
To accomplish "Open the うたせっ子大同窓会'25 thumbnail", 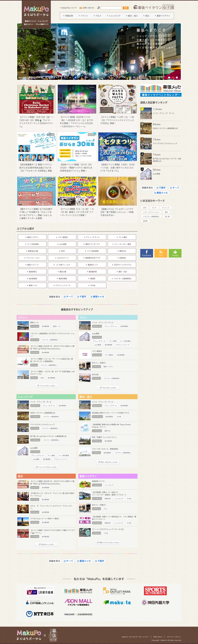I will pyautogui.click(x=36, y=147).
